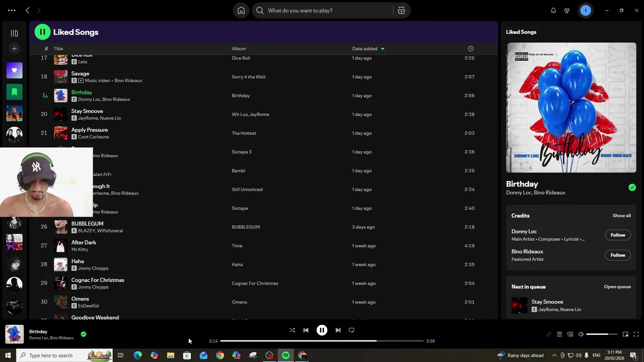
Task: Sort by the # column header
Action: [x=46, y=49]
